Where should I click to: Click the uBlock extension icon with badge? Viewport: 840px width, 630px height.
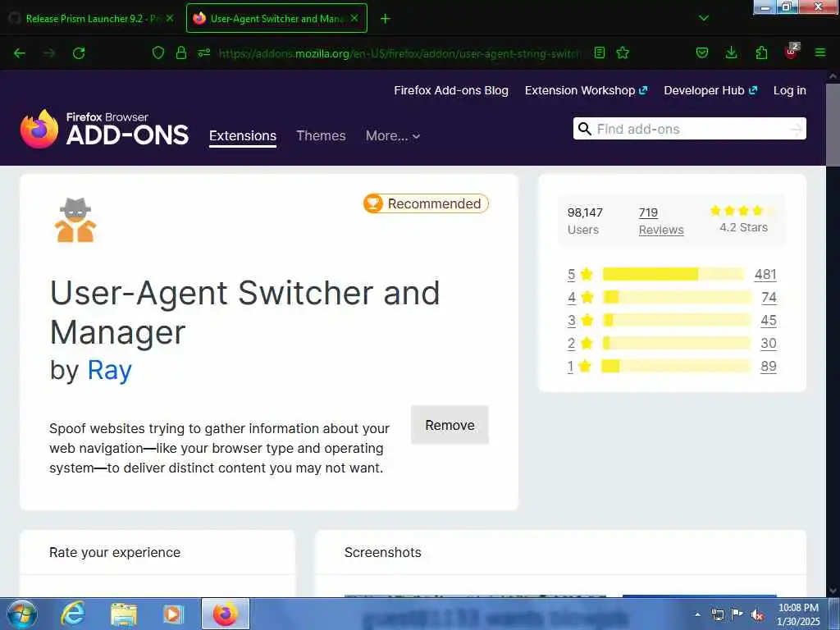[792, 52]
